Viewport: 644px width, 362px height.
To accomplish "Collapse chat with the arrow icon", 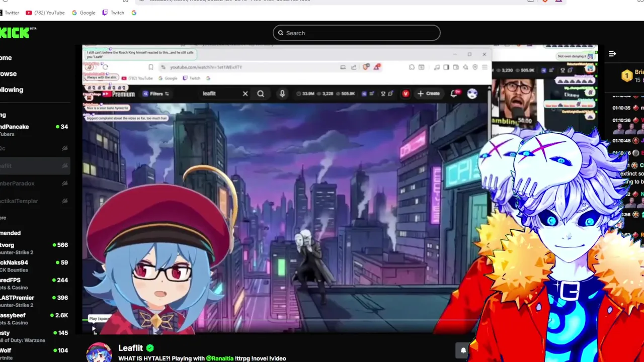I will tap(612, 54).
